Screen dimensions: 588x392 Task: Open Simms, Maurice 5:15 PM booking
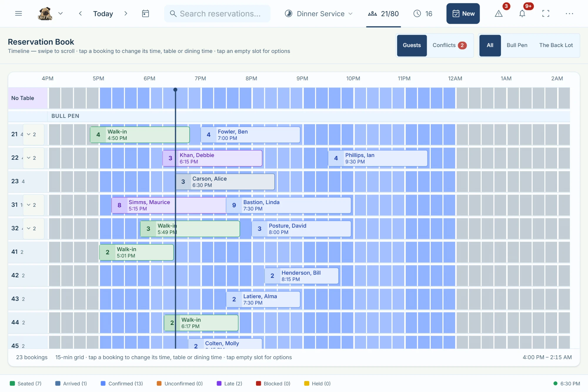[x=169, y=205]
